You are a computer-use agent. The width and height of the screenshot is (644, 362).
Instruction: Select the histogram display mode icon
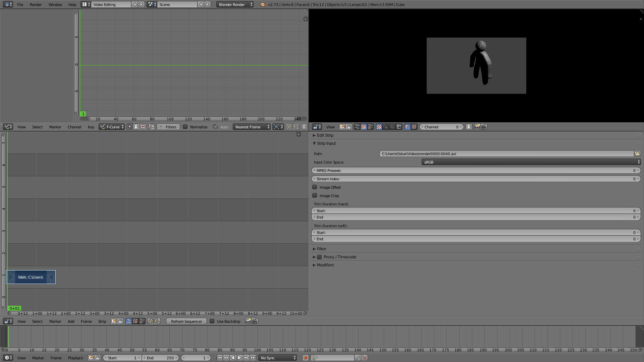point(399,127)
